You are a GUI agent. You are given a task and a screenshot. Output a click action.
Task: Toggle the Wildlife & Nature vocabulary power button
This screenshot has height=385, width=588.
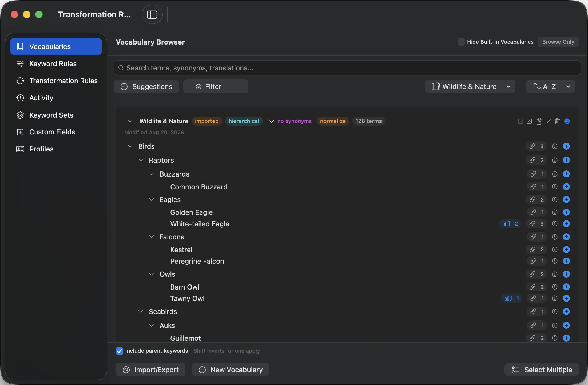click(567, 121)
